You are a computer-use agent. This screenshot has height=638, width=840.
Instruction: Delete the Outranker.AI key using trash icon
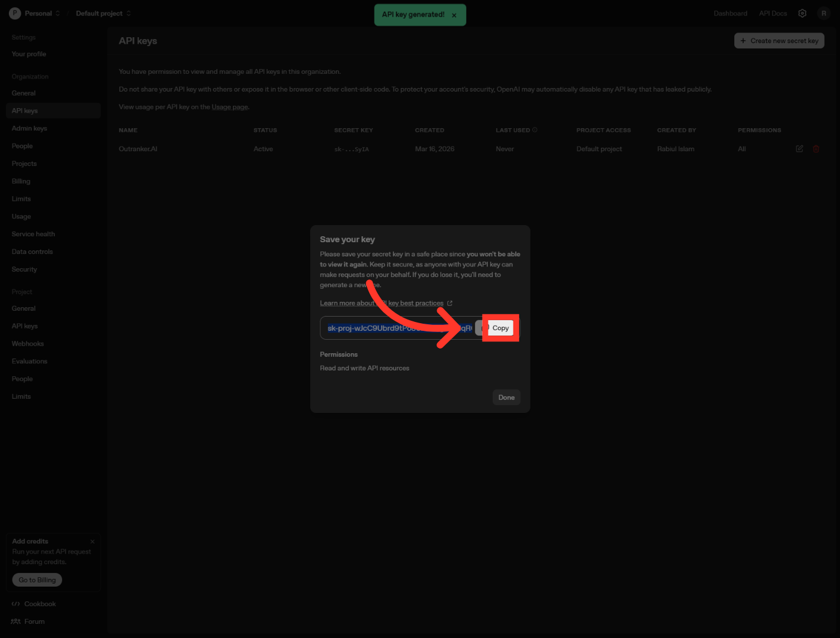pos(816,149)
